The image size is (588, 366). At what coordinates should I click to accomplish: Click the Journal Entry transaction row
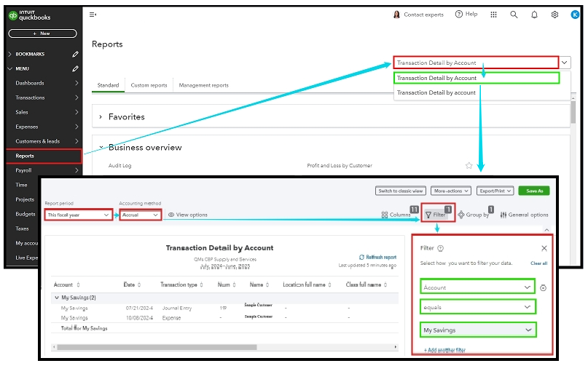point(224,309)
